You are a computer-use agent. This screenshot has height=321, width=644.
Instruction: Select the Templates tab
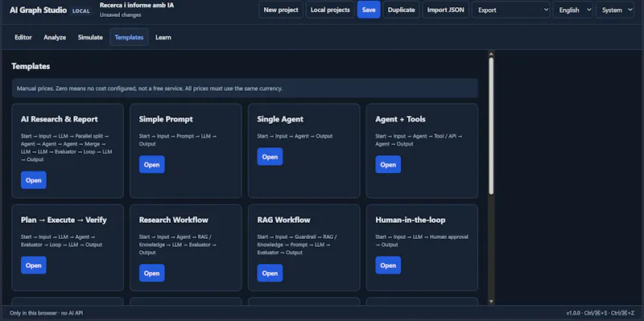tap(129, 37)
